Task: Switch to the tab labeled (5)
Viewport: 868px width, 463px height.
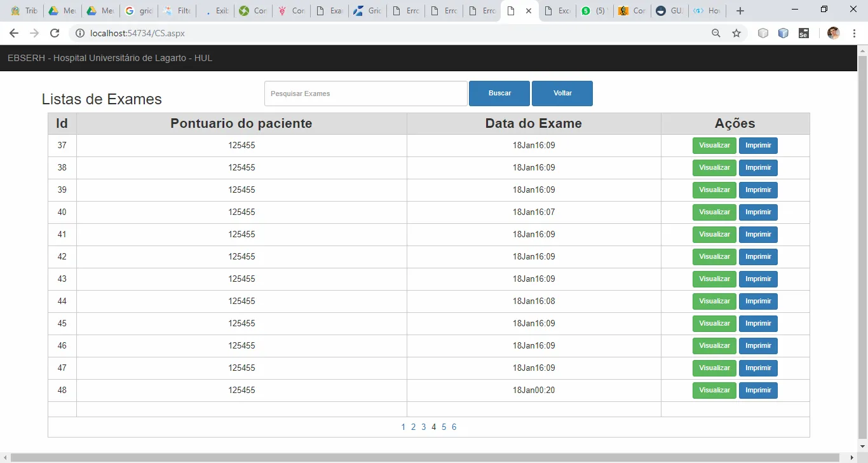Action: 595,11
